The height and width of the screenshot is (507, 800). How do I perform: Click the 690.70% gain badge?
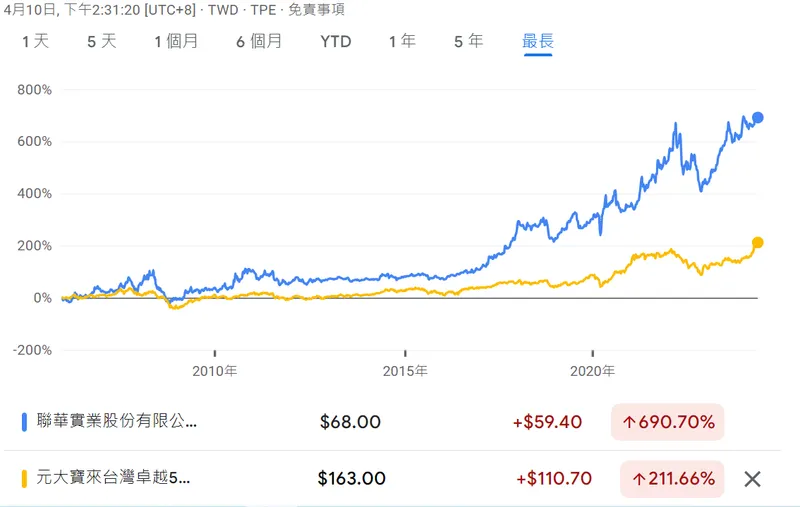point(667,422)
